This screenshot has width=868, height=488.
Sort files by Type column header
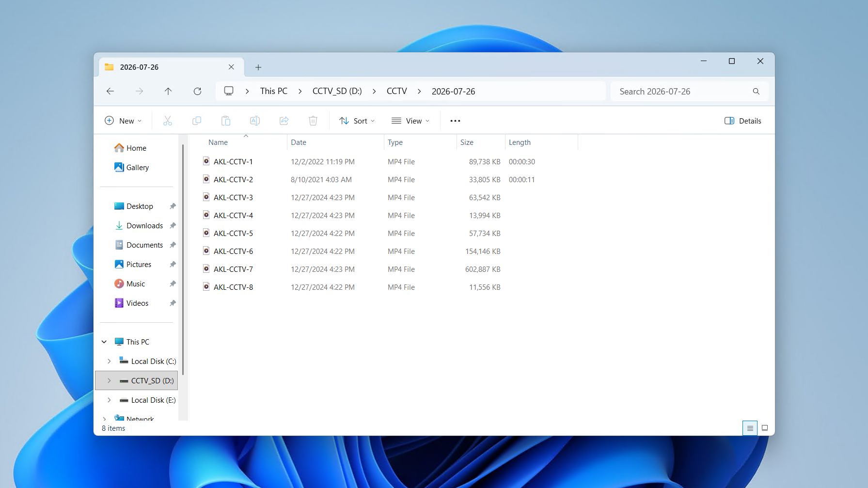click(395, 142)
